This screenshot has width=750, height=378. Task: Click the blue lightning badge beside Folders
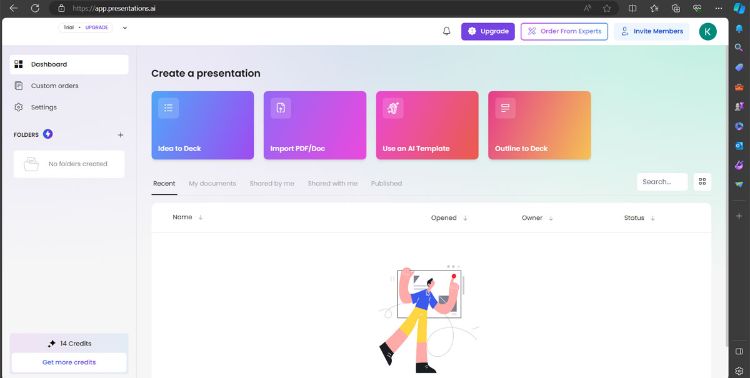(x=47, y=134)
